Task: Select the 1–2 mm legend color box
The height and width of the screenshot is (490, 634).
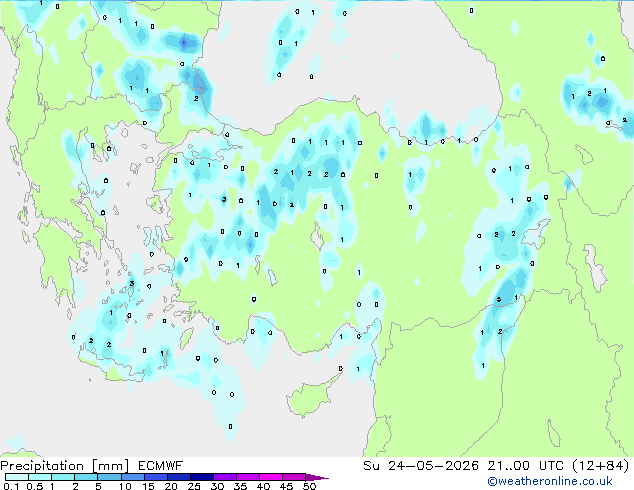Action: 63,477
